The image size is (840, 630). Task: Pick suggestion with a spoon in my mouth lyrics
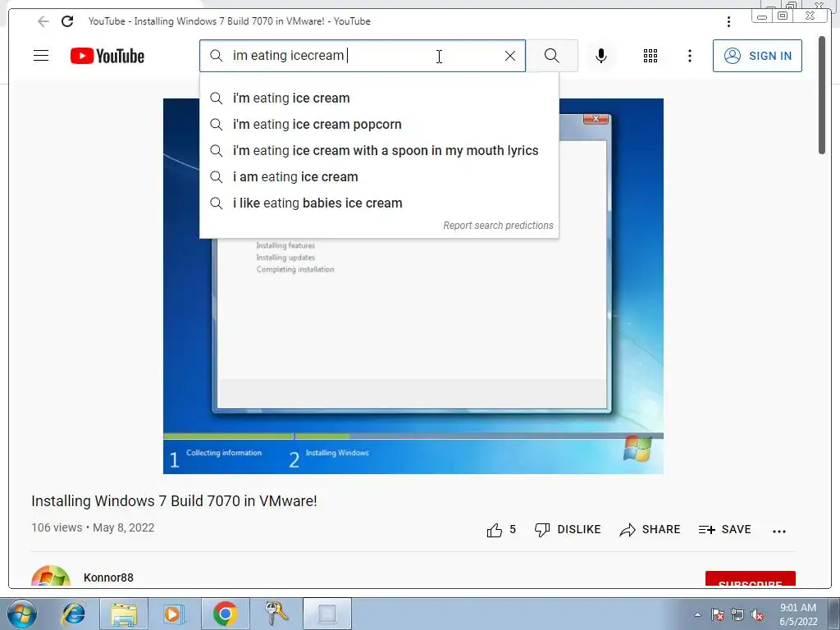(379, 151)
